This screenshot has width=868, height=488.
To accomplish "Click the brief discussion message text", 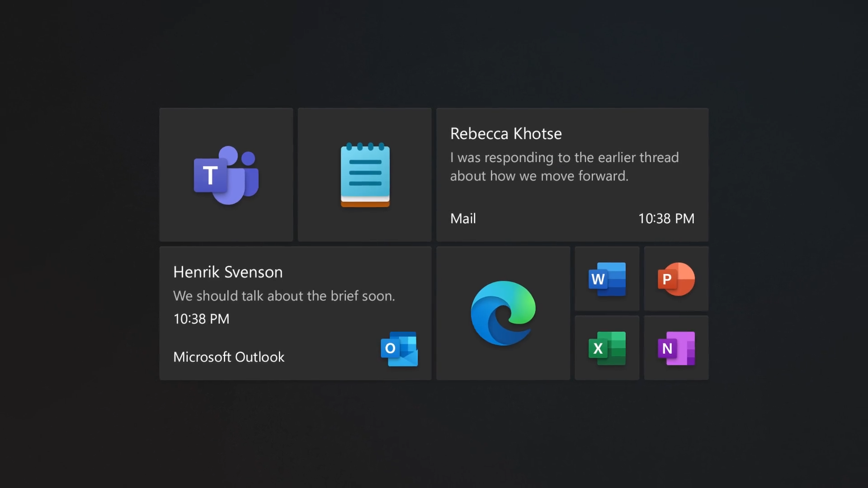I will [x=284, y=296].
